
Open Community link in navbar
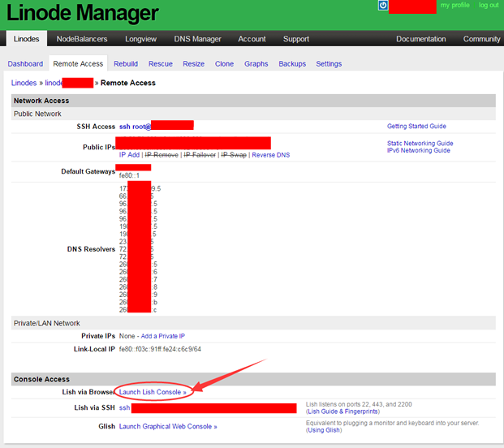pos(481,39)
